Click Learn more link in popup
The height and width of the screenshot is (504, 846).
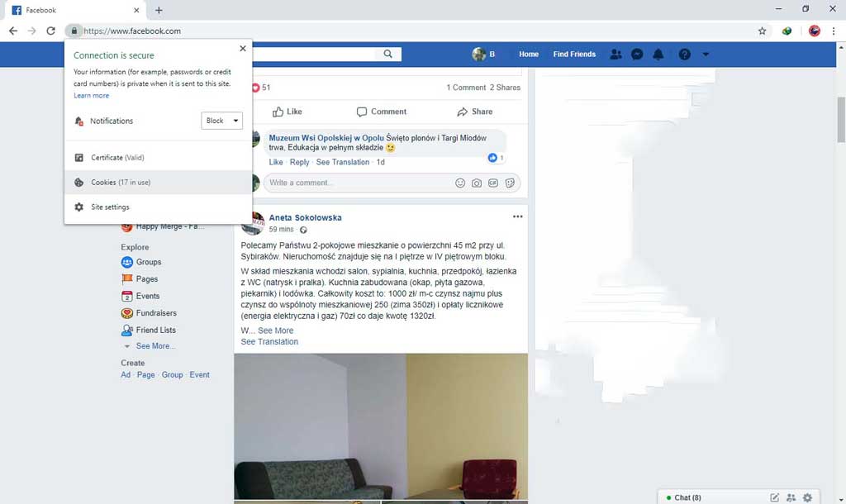[91, 96]
